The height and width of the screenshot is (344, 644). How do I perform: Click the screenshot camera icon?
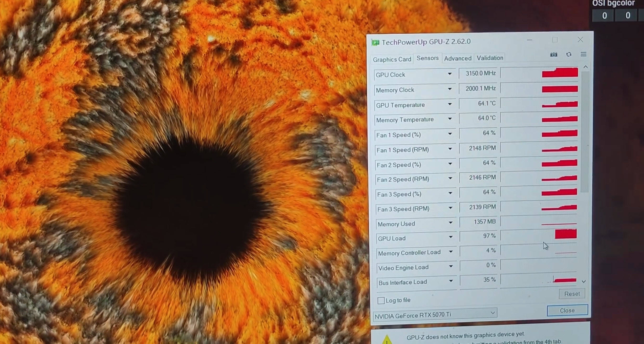coord(553,55)
